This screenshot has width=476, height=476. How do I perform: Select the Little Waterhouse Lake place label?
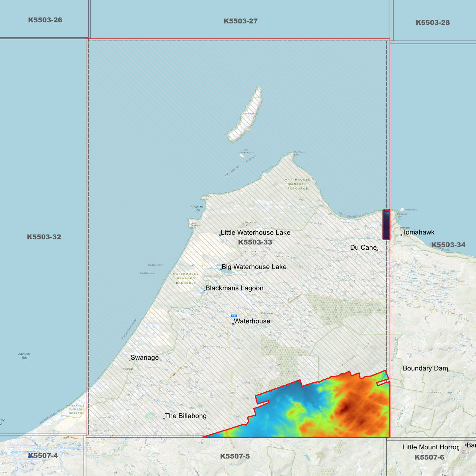coord(256,233)
